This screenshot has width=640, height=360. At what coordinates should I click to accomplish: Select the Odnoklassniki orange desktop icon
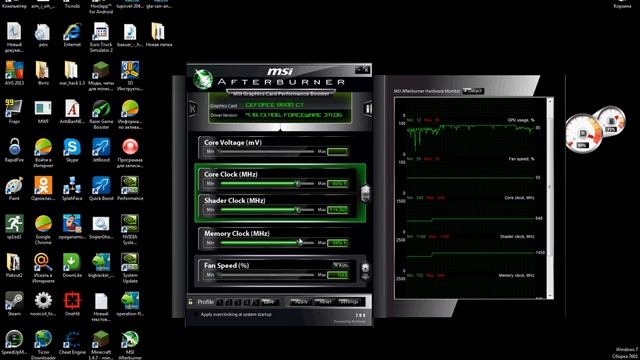point(43,189)
